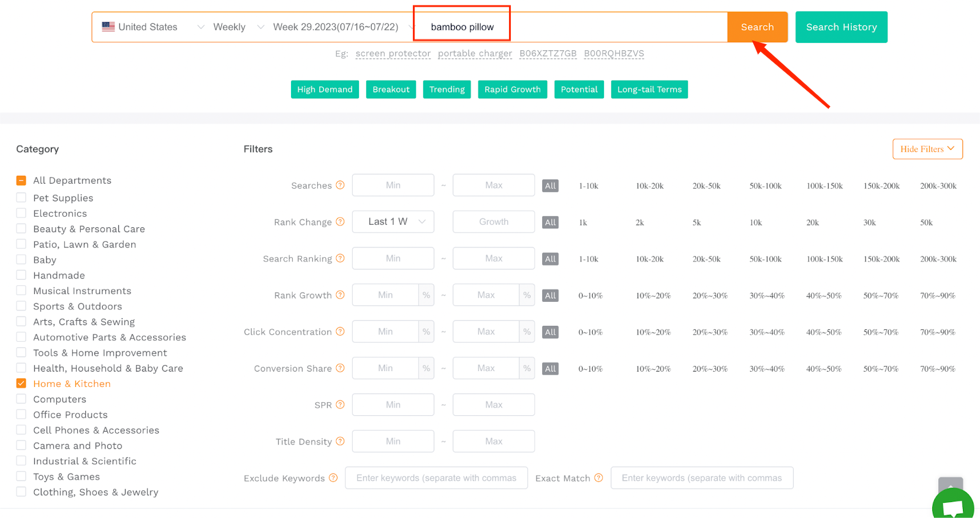Select 50k-100k in Searches row
980x518 pixels.
coord(766,186)
